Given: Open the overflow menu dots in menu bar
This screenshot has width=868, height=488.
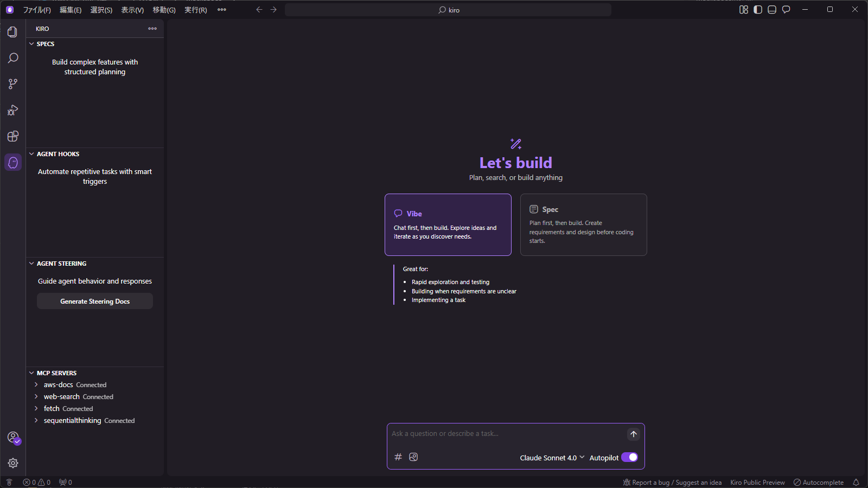Looking at the screenshot, I should tap(222, 10).
